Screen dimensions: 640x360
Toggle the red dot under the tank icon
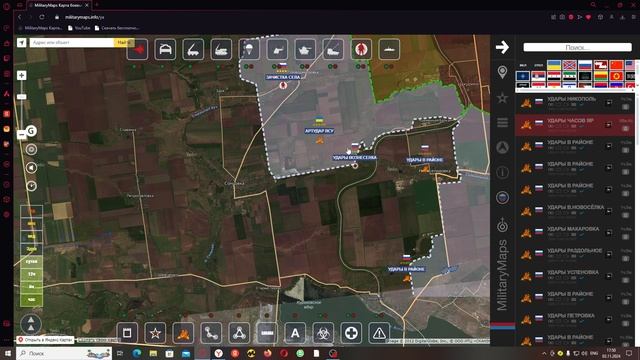coord(307,66)
